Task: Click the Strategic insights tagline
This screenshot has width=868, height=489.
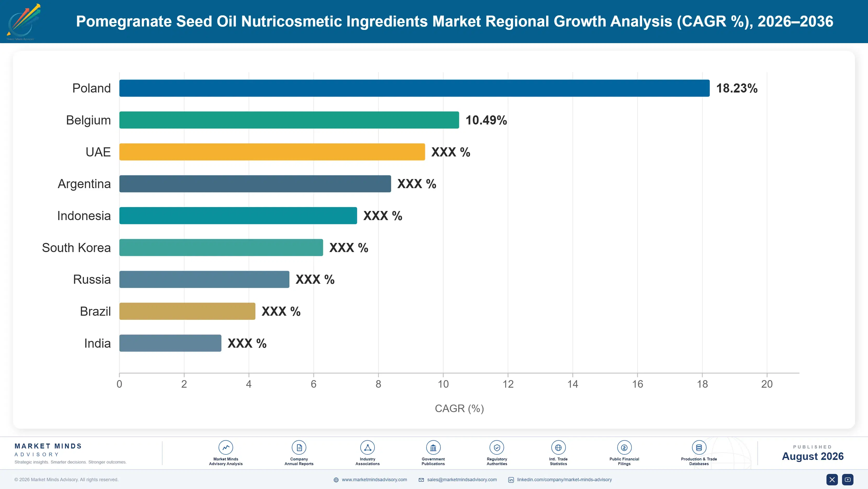Action: click(70, 462)
